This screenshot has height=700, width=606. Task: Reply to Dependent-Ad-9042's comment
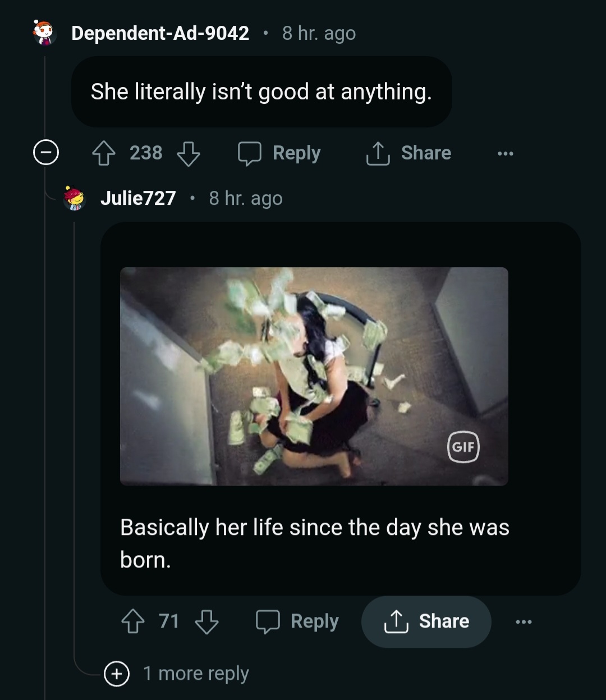coord(279,153)
